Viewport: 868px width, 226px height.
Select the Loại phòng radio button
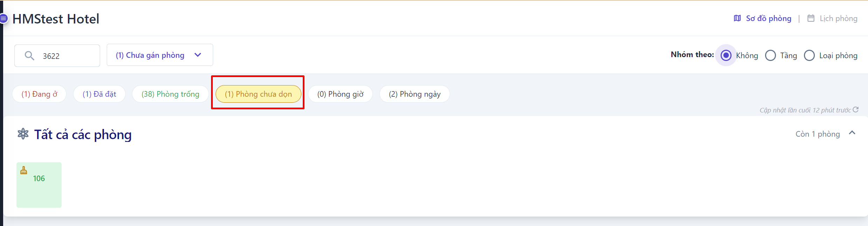809,55
